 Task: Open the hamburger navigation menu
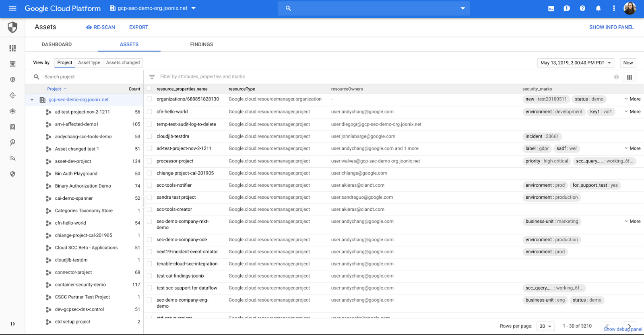pyautogui.click(x=12, y=8)
